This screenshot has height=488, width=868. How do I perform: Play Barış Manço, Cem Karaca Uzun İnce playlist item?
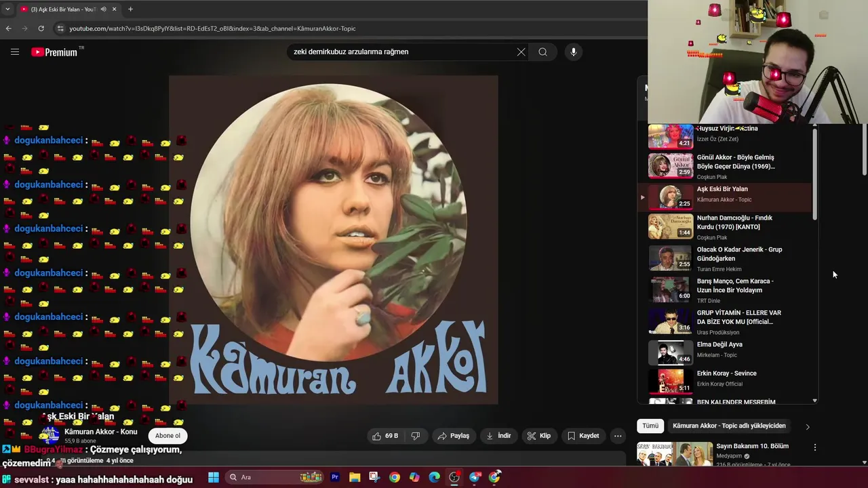[x=726, y=290]
